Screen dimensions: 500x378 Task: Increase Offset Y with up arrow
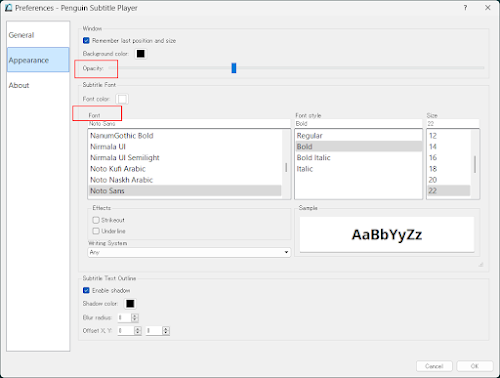[x=166, y=329]
